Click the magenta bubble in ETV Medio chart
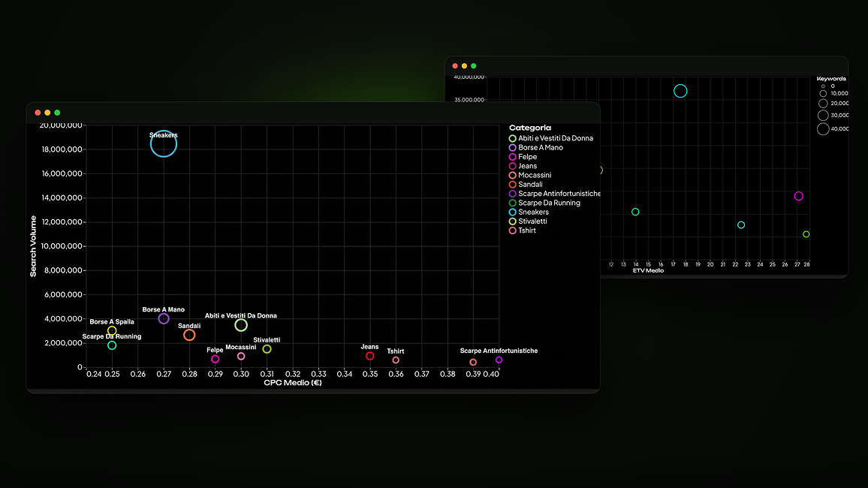 coord(798,196)
